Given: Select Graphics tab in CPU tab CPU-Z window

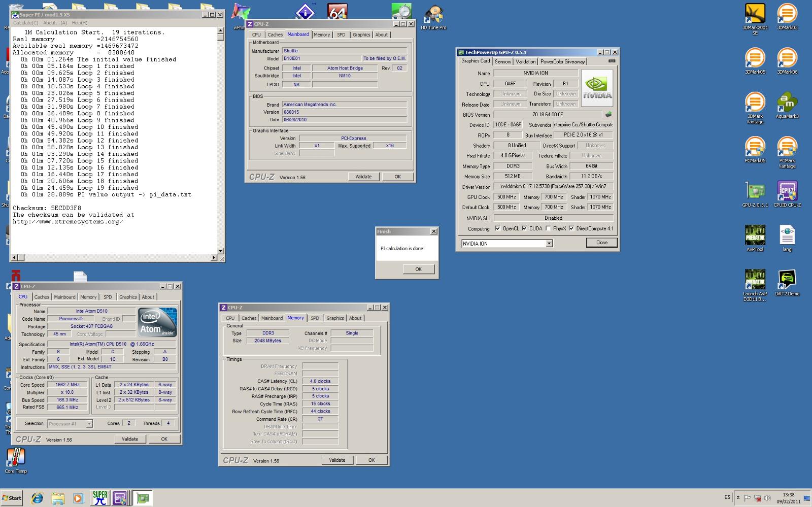Looking at the screenshot, I should coord(128,297).
